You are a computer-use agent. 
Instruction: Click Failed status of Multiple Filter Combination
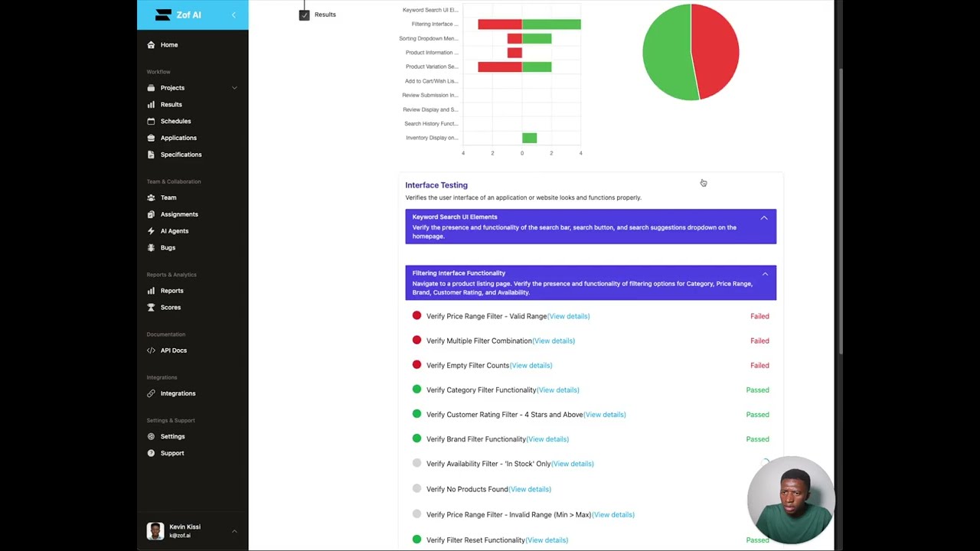click(759, 341)
